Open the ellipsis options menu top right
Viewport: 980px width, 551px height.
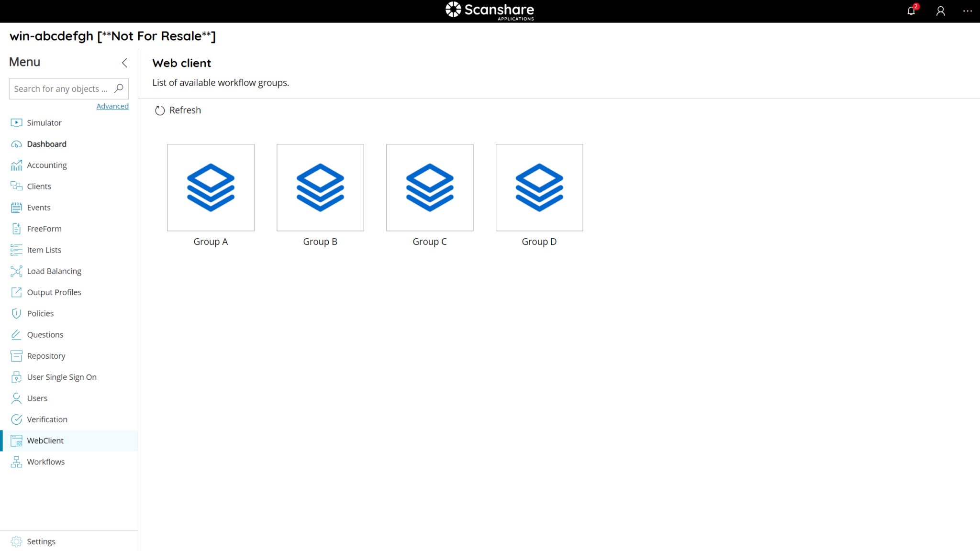[968, 11]
